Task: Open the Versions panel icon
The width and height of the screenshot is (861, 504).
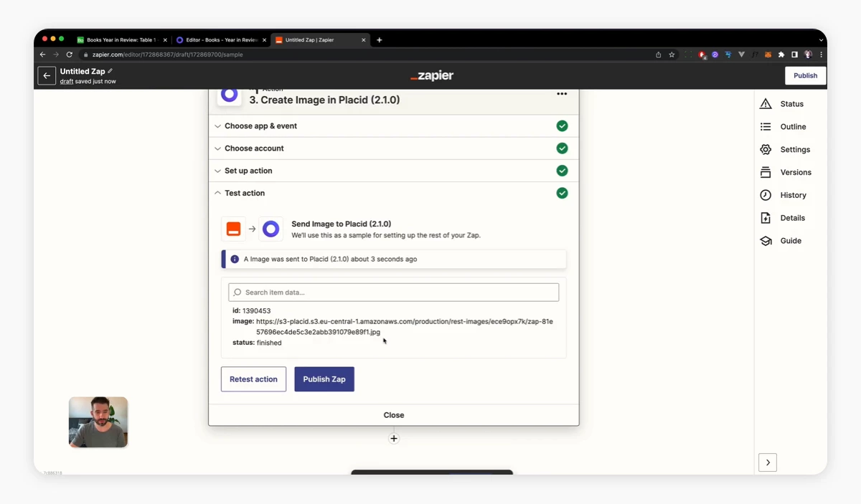Action: [766, 173]
